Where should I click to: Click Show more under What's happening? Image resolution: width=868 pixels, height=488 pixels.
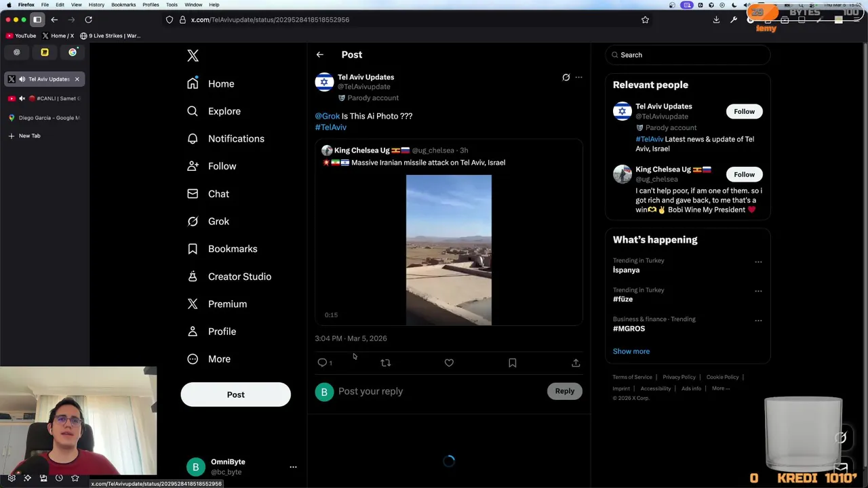click(x=631, y=351)
